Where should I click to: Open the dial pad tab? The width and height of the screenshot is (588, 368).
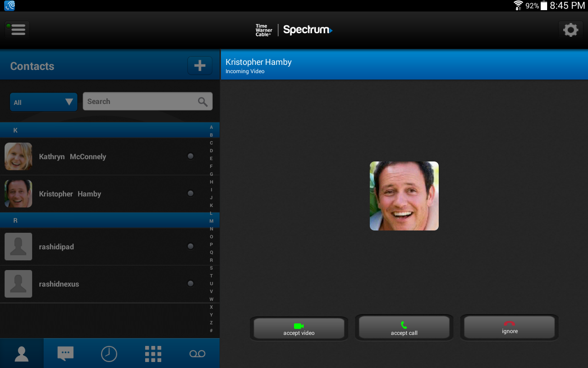click(153, 353)
